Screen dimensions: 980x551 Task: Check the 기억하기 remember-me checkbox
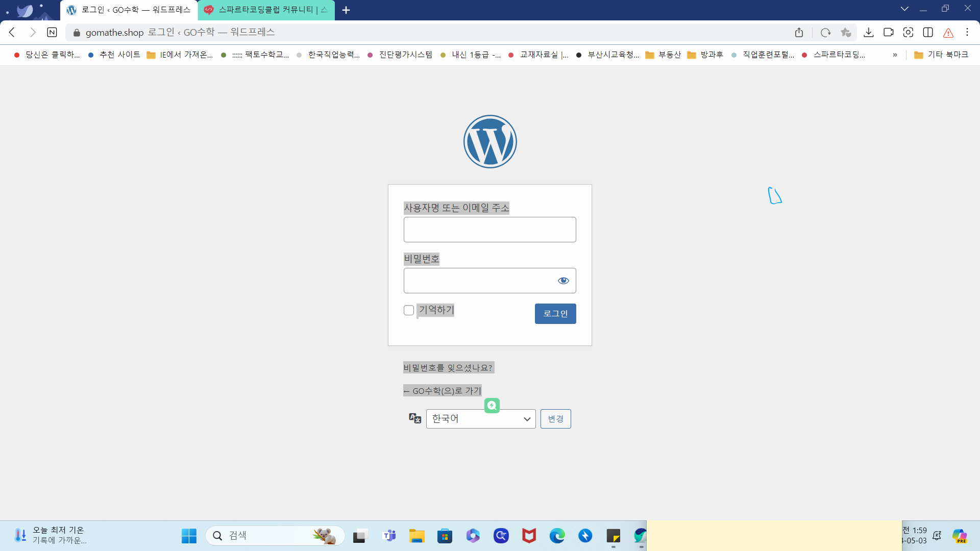(409, 310)
